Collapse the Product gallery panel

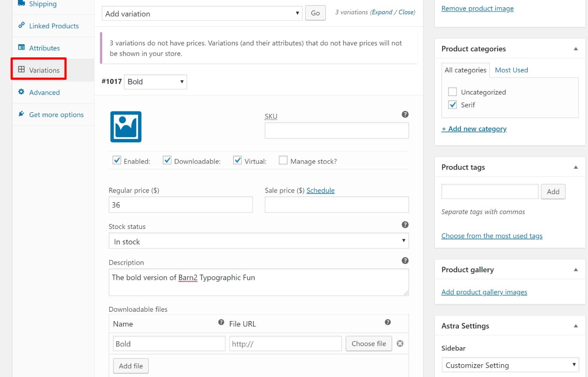point(575,269)
